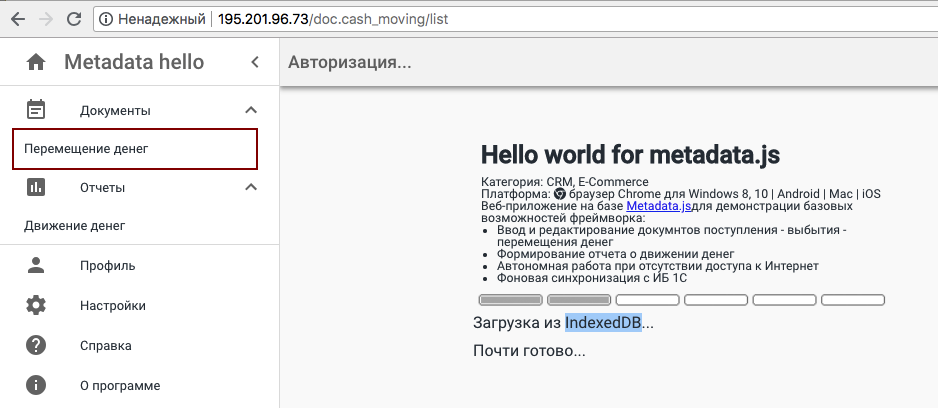Click the Категория: CRM, E-Commerce line
Image resolution: width=938 pixels, height=408 pixels.
pyautogui.click(x=564, y=182)
